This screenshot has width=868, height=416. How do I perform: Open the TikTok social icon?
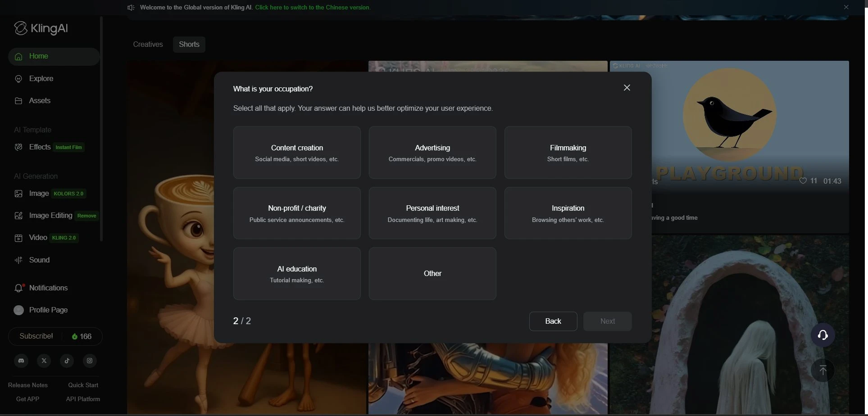click(67, 361)
